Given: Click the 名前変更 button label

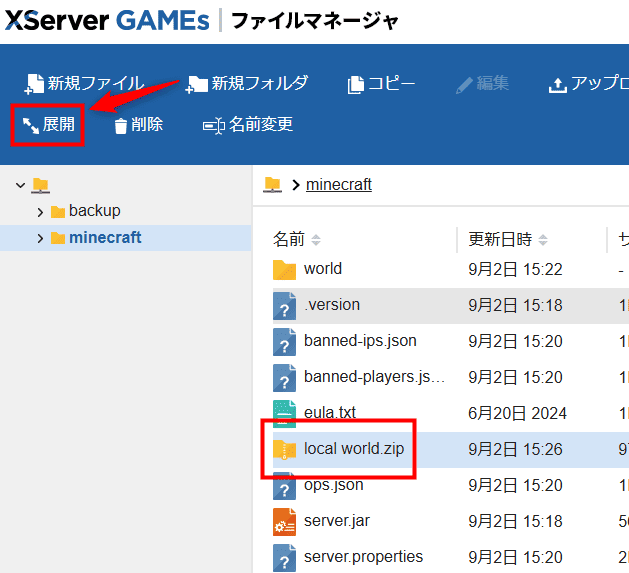Looking at the screenshot, I should 261,125.
